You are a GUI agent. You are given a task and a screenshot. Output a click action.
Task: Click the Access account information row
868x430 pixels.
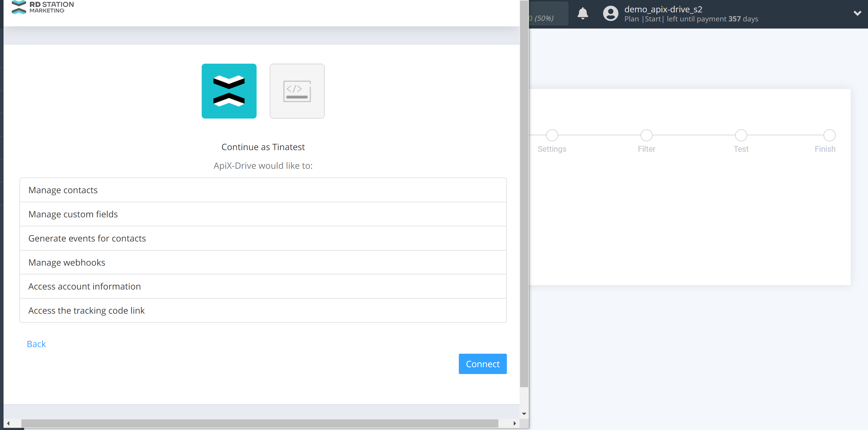click(x=263, y=286)
